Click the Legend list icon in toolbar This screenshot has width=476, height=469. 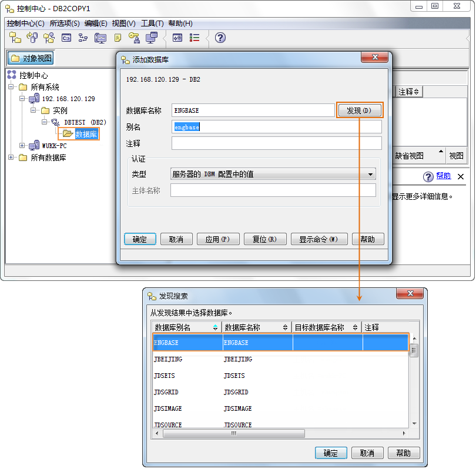coord(195,38)
